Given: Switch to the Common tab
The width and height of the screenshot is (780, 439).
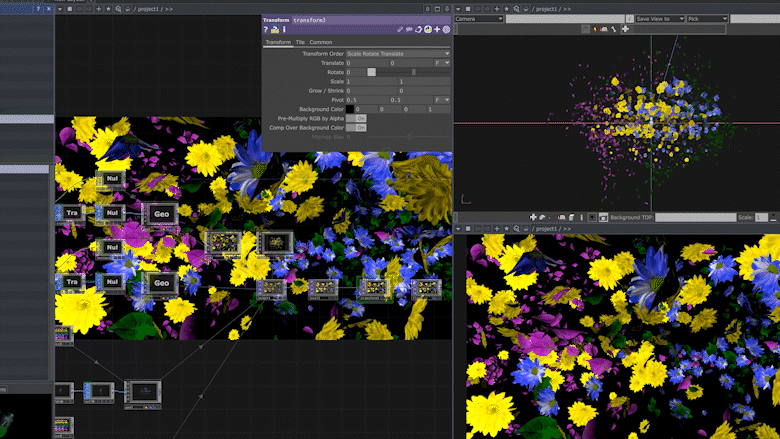Looking at the screenshot, I should 321,42.
